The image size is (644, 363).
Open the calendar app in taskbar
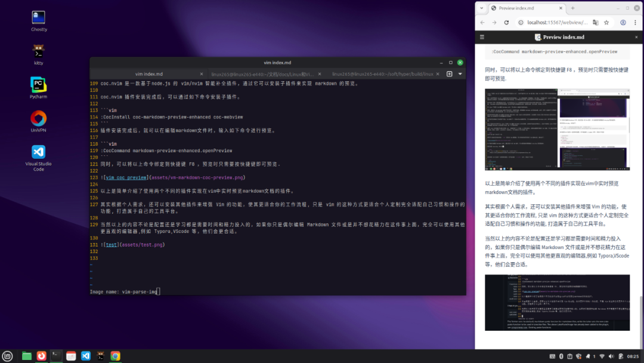[x=71, y=356]
